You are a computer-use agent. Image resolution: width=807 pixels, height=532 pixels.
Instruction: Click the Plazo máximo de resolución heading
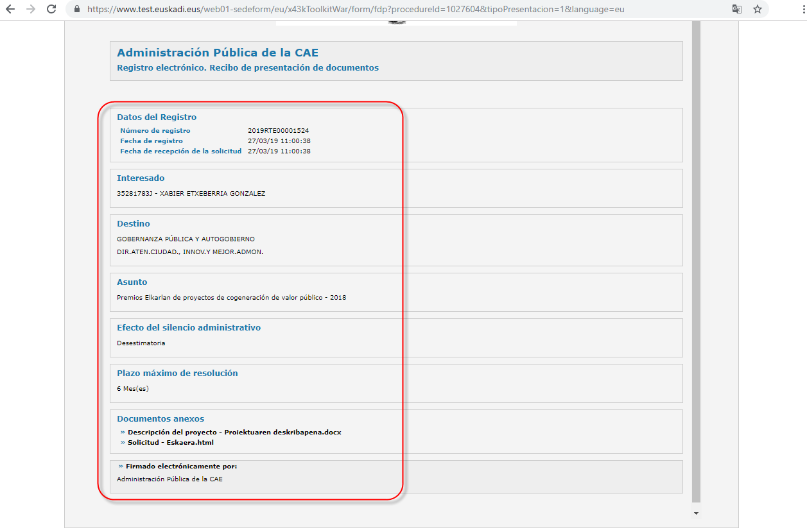click(177, 373)
